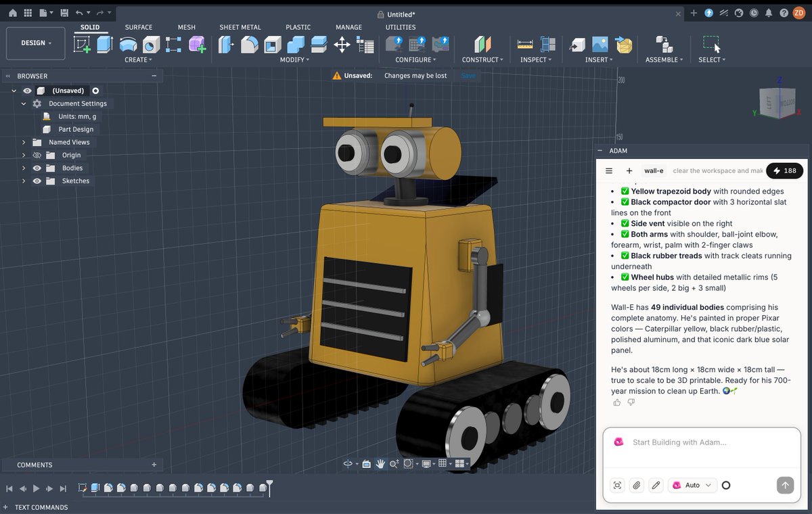Image resolution: width=812 pixels, height=514 pixels.
Task: Expand the Bodies folder
Action: point(24,168)
